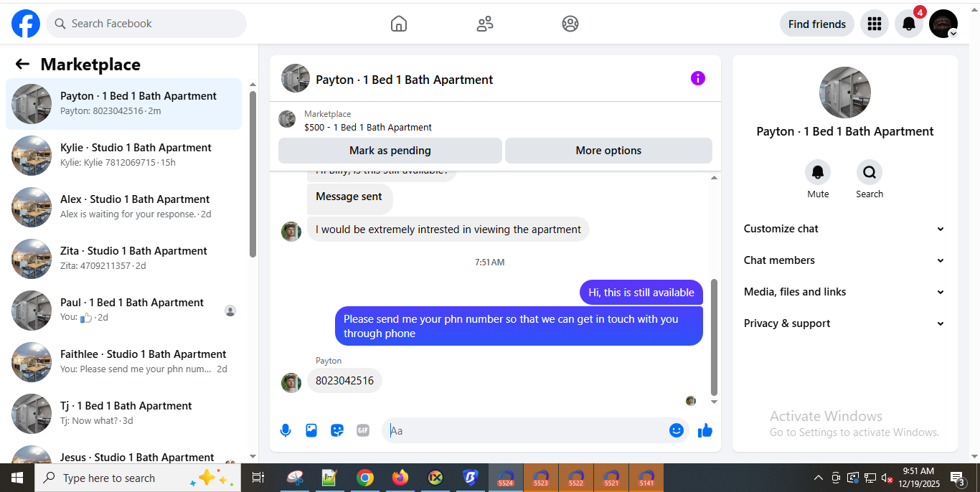Click 'Message sent' bubble
Viewport: 980px width, 492px height.
349,198
